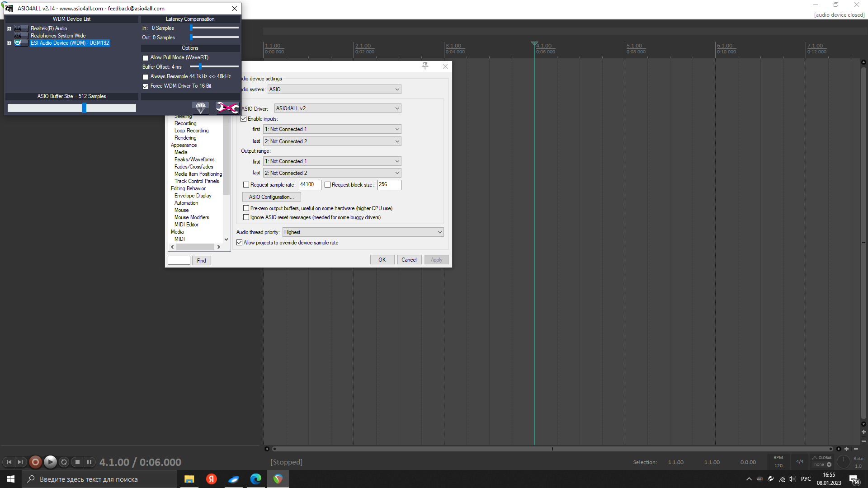This screenshot has width=868, height=488.
Task: Click the Request sample rate 44100 field
Action: [310, 185]
